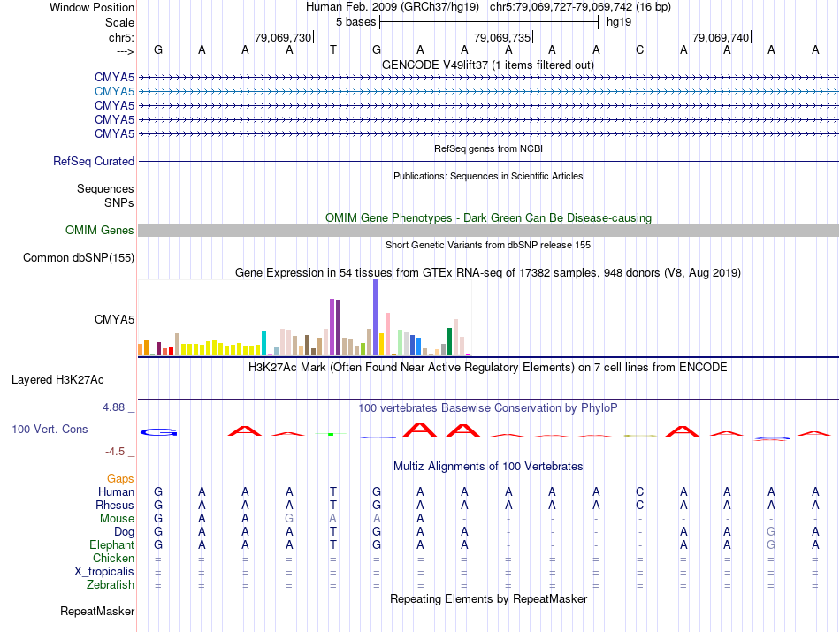The image size is (840, 632).
Task: Select the orange Gaps label
Action: tap(120, 478)
